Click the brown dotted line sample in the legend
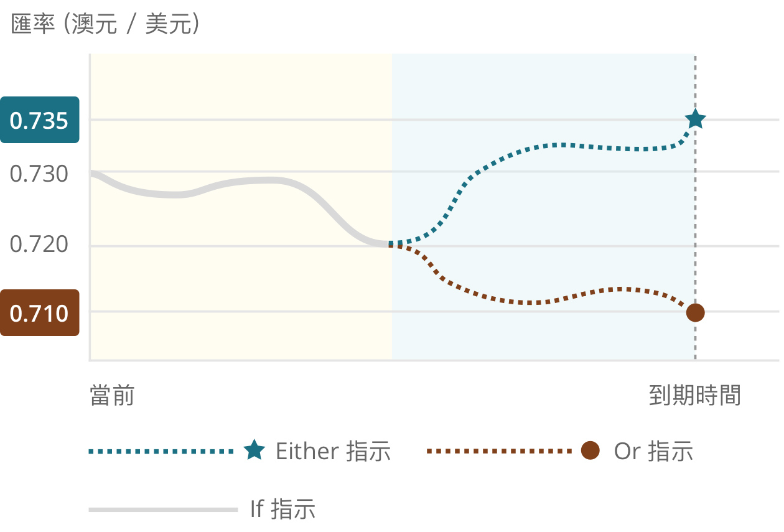 (x=500, y=451)
